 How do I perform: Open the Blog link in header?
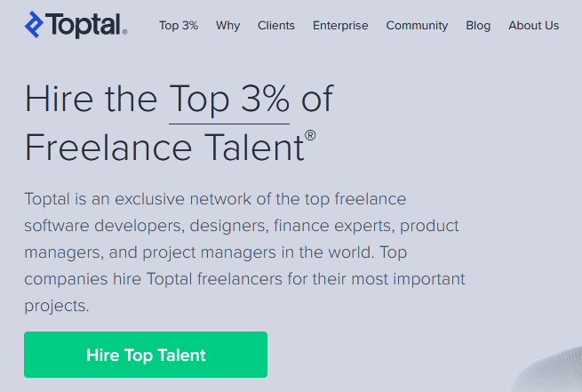pyautogui.click(x=478, y=26)
